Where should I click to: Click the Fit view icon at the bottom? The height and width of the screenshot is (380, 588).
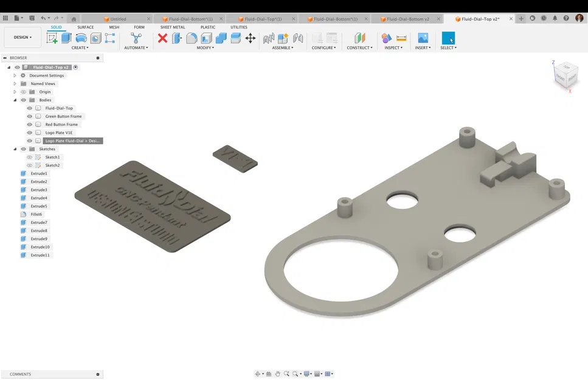pyautogui.click(x=296, y=373)
